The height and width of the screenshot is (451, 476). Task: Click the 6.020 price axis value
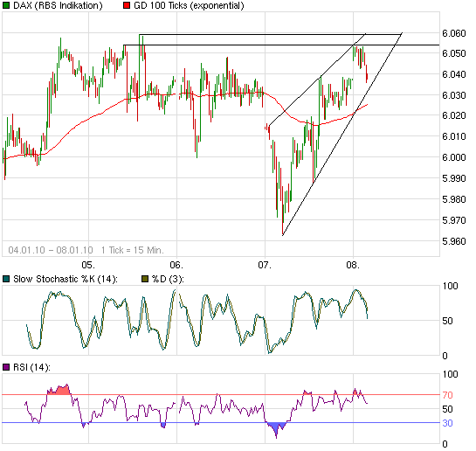point(454,115)
